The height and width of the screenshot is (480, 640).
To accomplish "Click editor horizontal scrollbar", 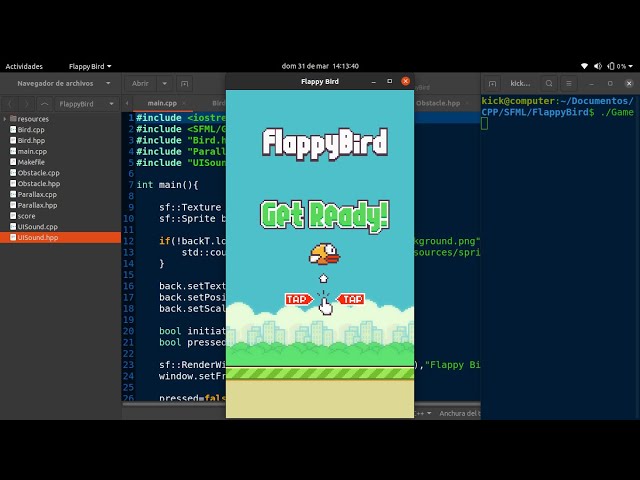I will [x=301, y=404].
